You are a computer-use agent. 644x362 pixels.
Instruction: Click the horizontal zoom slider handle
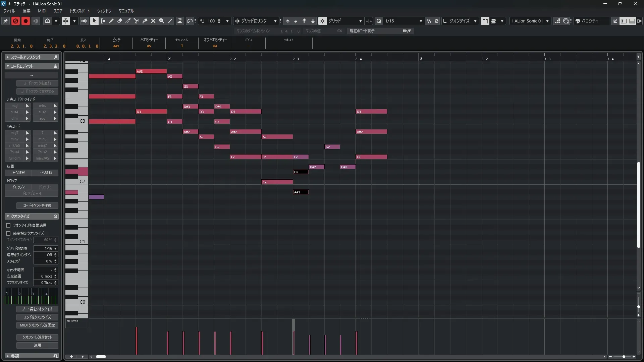(x=624, y=357)
